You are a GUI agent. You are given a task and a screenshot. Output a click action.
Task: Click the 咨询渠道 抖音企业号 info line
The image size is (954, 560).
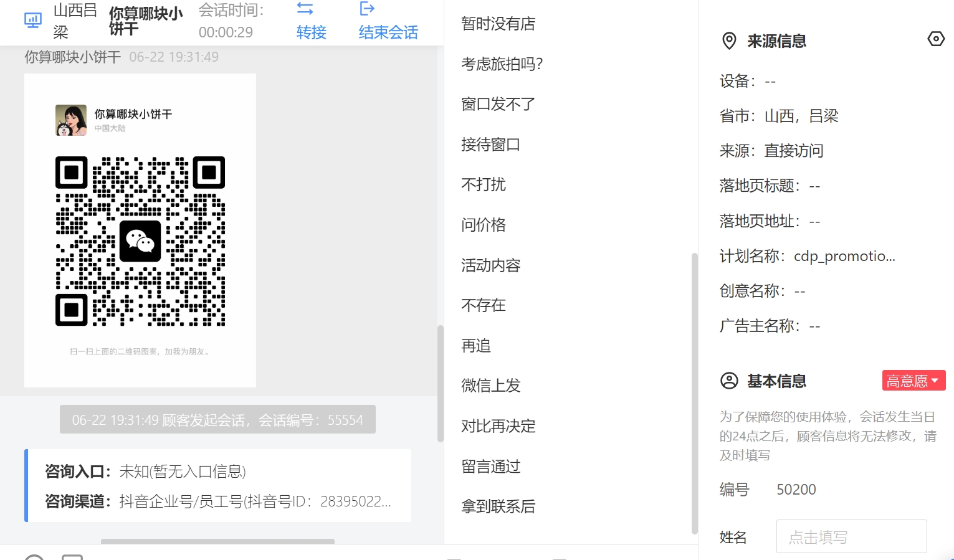click(x=218, y=501)
